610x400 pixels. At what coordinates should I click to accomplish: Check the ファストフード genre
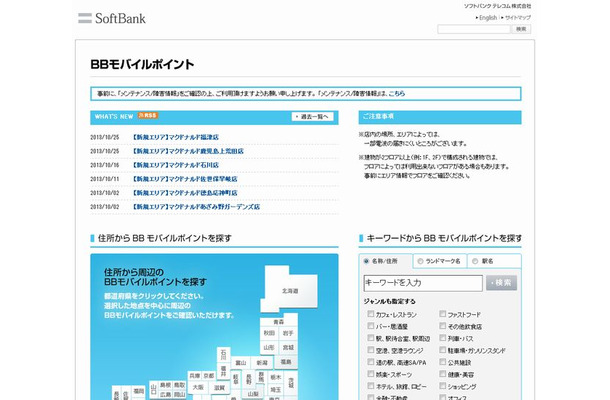tap(442, 314)
